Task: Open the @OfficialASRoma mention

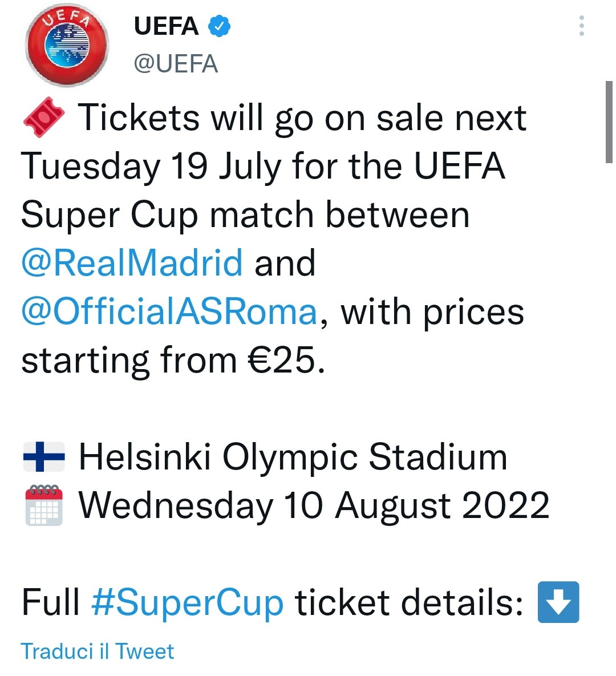Action: point(169,311)
